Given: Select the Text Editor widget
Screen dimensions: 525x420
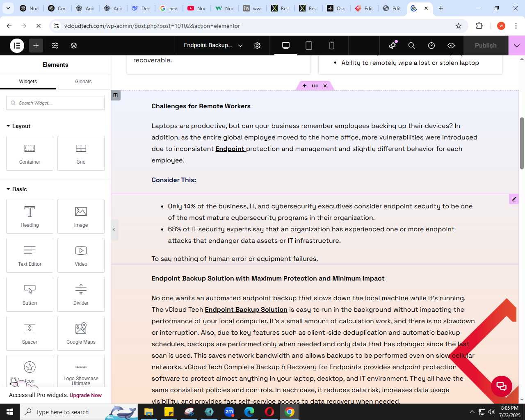Looking at the screenshot, I should coord(30,255).
